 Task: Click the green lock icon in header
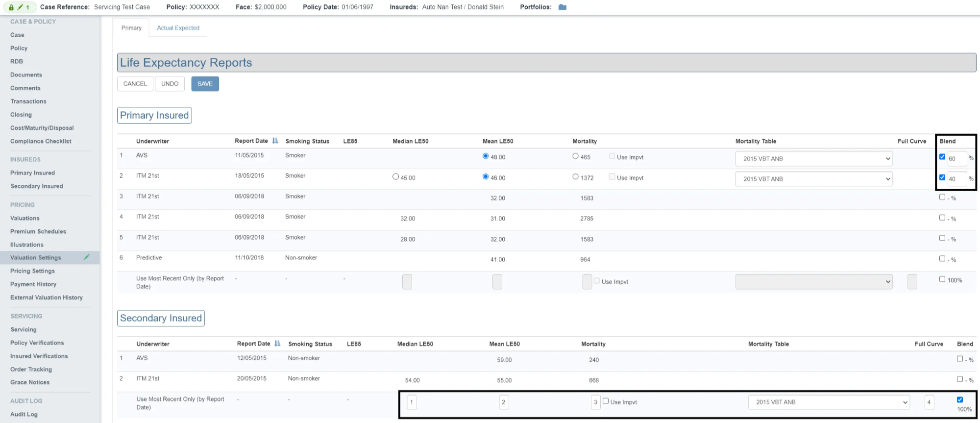click(x=11, y=7)
